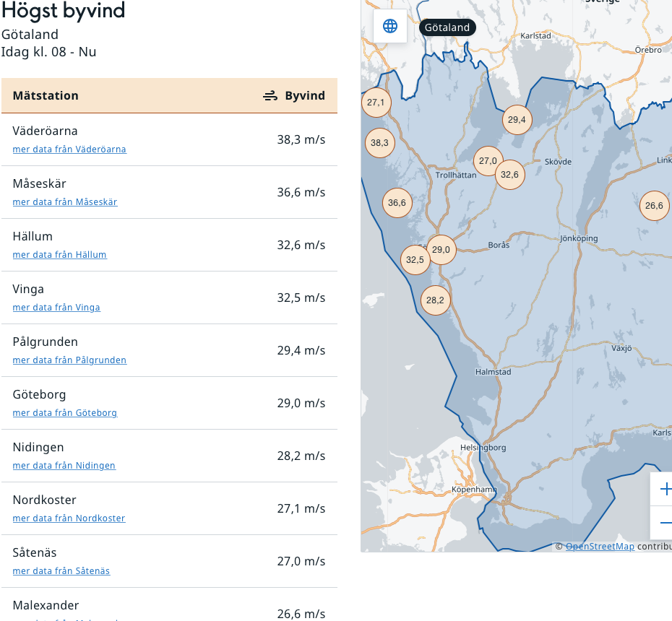Click the 32,5 map wind marker
This screenshot has width=672, height=621.
pos(415,260)
